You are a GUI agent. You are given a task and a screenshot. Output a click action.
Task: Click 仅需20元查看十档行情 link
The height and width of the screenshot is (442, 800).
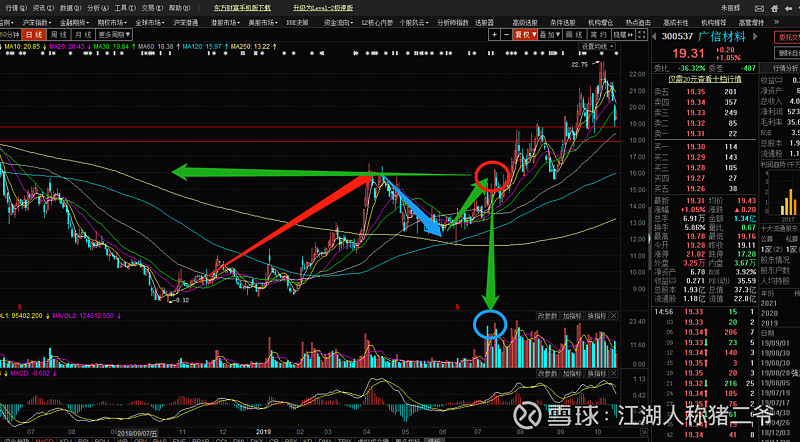[705, 79]
